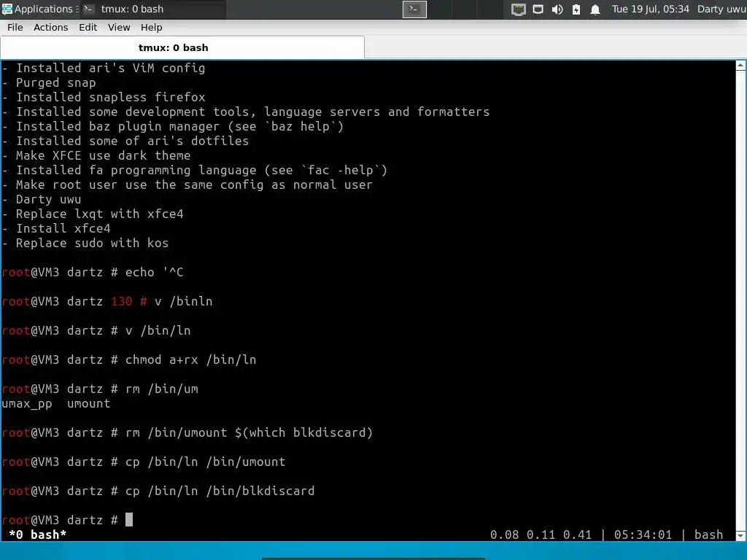Click the red exit code 130
This screenshot has width=747, height=560.
(x=122, y=301)
